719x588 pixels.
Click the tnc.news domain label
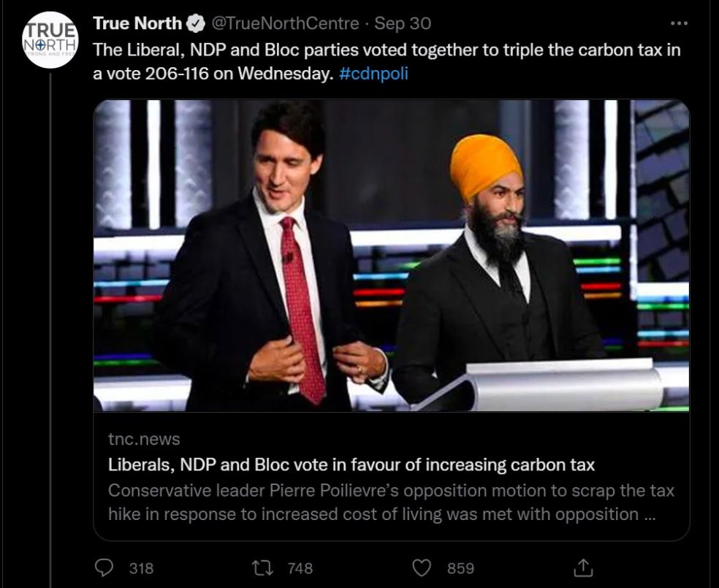pos(144,439)
